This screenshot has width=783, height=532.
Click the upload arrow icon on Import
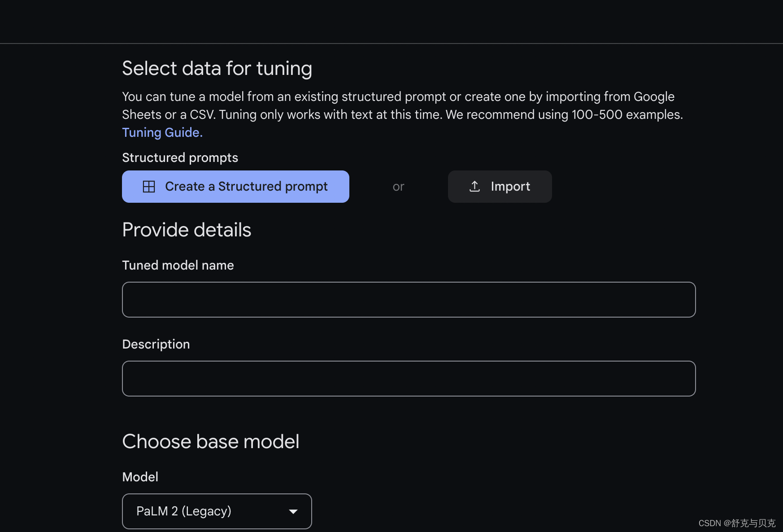click(474, 186)
